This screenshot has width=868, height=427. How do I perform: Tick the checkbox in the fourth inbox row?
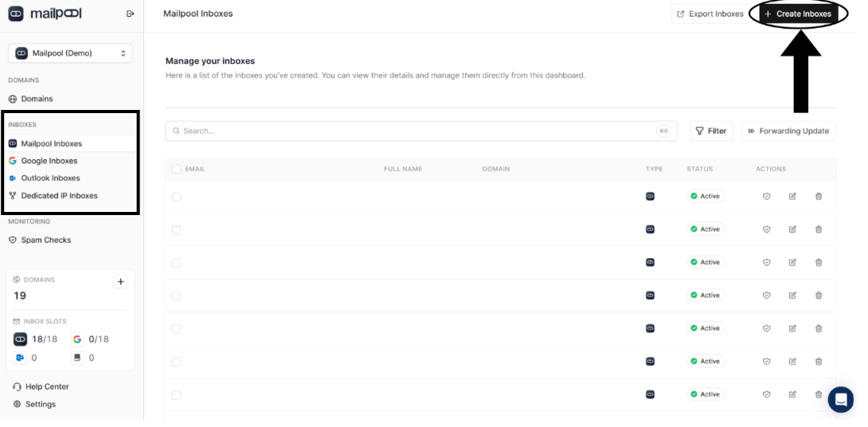point(176,296)
